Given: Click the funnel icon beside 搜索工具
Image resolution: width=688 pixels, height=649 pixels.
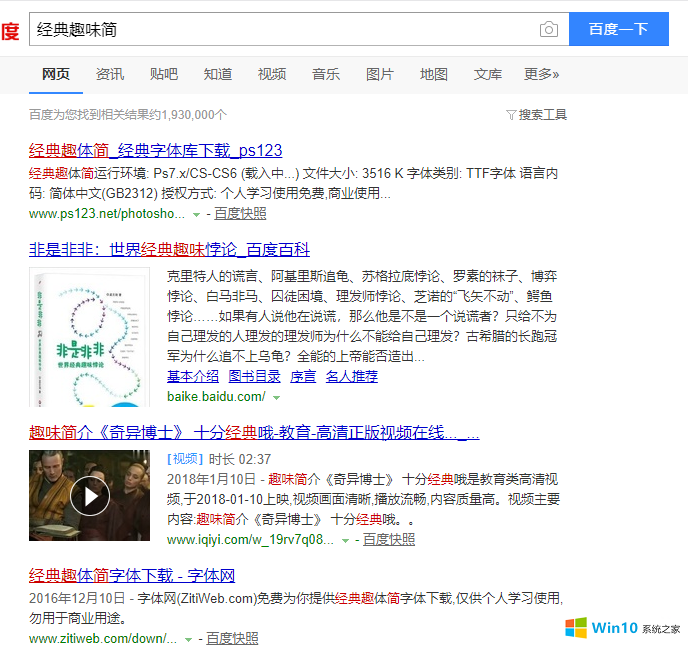Looking at the screenshot, I should click(511, 115).
